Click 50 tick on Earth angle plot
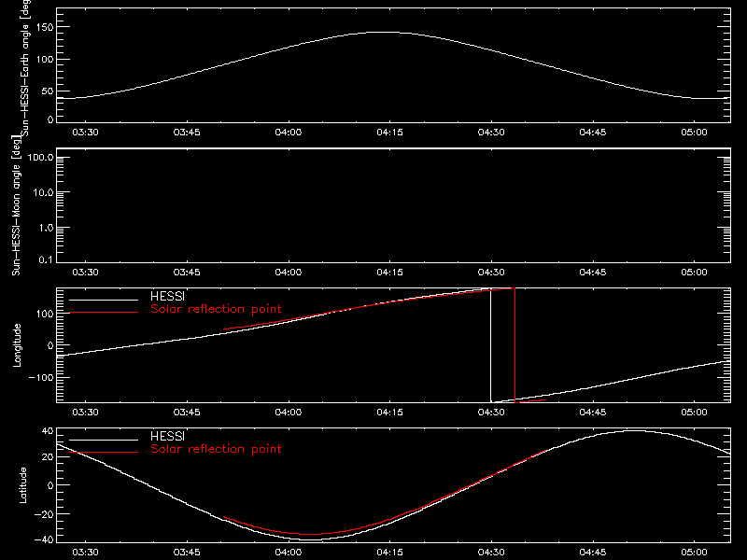The image size is (747, 560). click(48, 91)
